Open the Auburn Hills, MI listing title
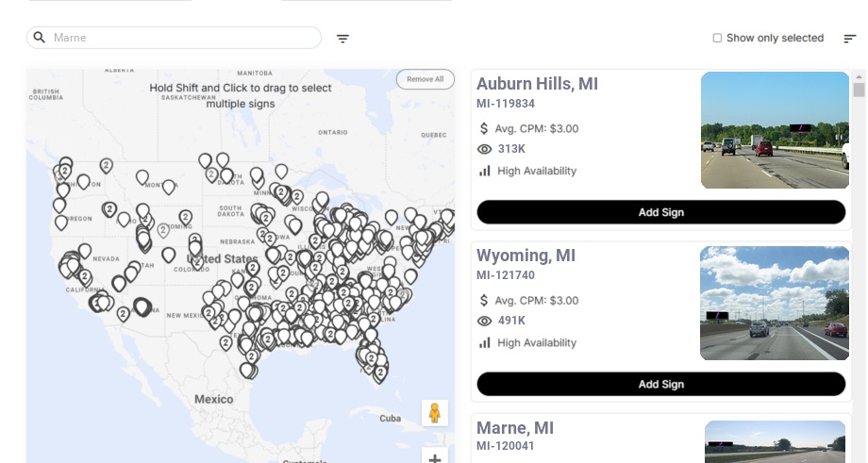This screenshot has height=463, width=868. tap(537, 84)
